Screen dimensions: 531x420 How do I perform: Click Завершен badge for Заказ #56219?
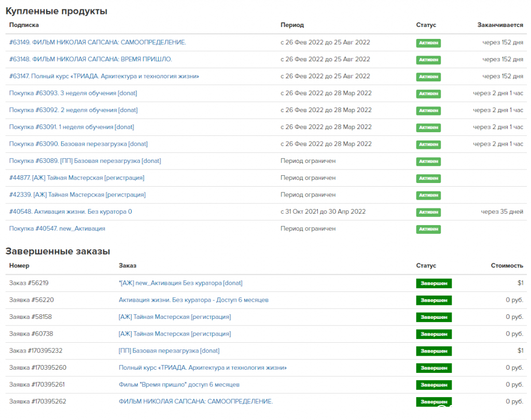click(434, 283)
